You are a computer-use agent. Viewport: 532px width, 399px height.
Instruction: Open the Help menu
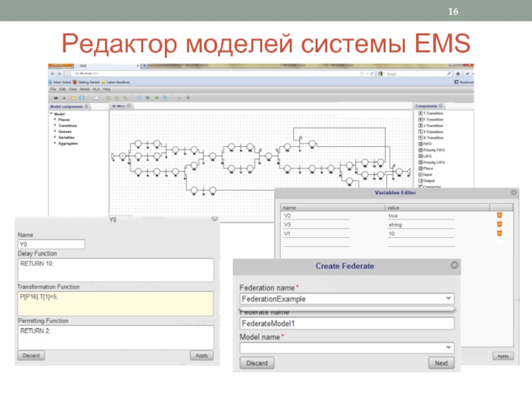tap(107, 89)
